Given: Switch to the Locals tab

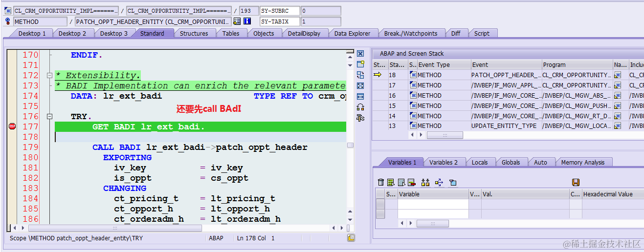Looking at the screenshot, I should coord(480,162).
